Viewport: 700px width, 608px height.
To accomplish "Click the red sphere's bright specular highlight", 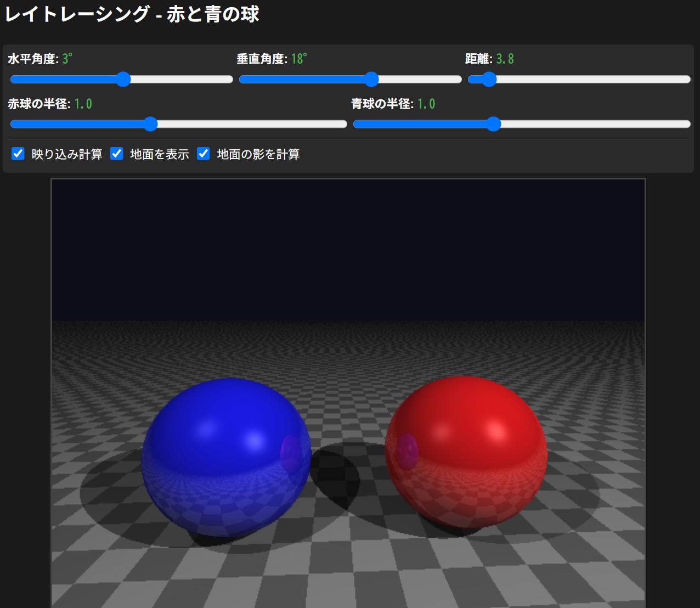I will [495, 432].
